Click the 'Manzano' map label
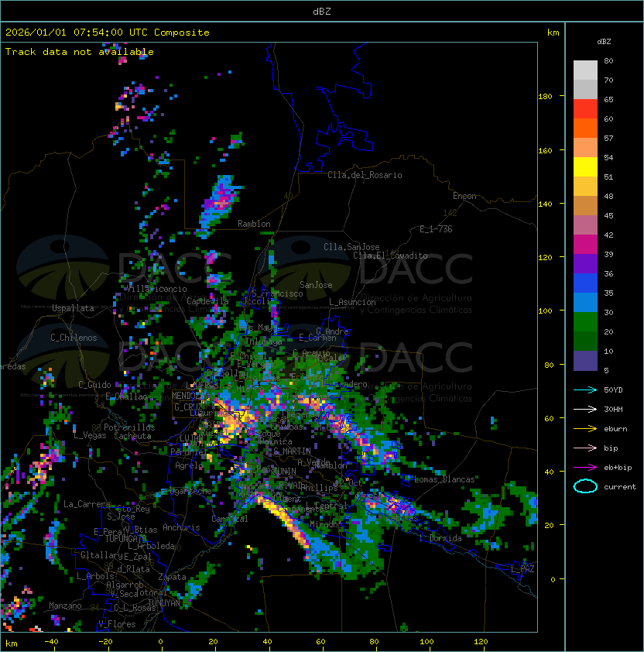The image size is (644, 652). pyautogui.click(x=65, y=606)
